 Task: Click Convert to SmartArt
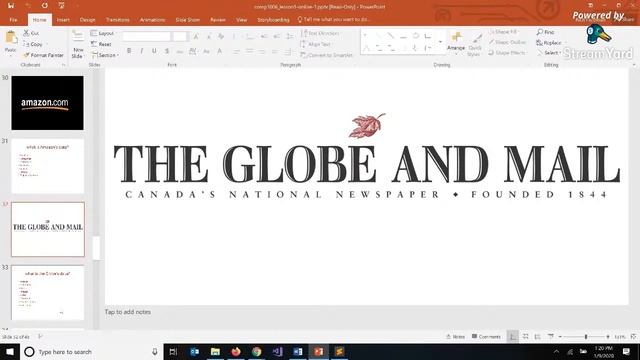[x=327, y=55]
